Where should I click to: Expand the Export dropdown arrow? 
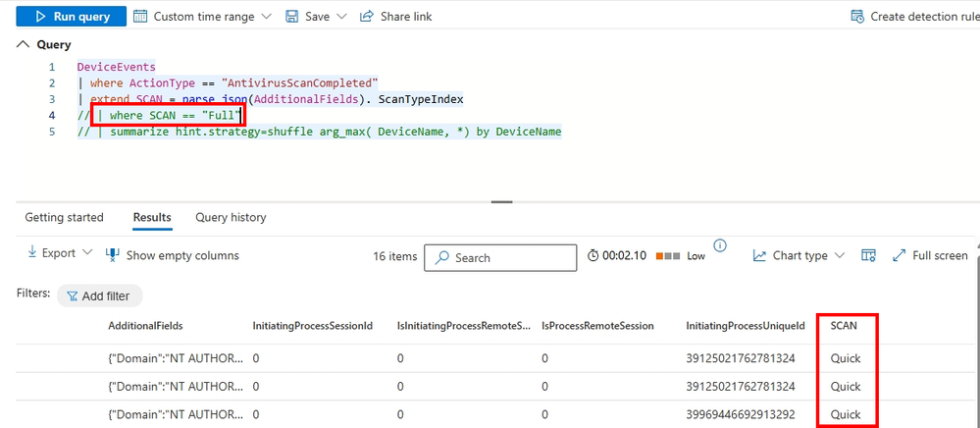point(88,253)
